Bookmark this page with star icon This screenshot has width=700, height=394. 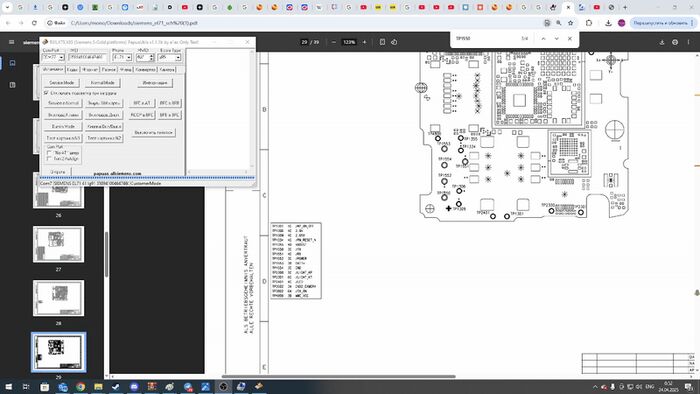pyautogui.click(x=571, y=23)
